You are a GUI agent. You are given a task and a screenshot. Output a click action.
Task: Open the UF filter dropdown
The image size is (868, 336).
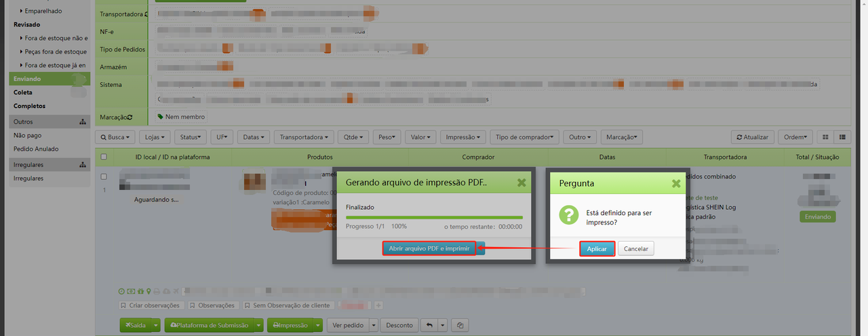[222, 136]
